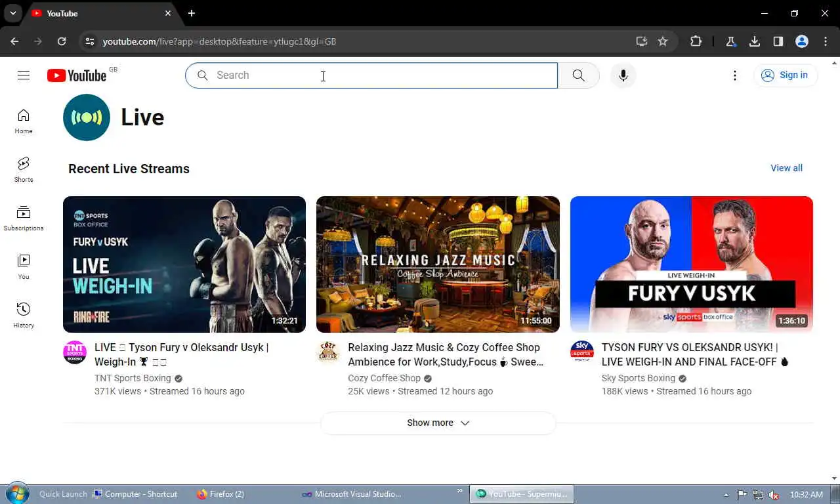Screen dimensions: 840x504
Task: Open Computer - Shortcut on the taskbar
Action: tap(135, 494)
